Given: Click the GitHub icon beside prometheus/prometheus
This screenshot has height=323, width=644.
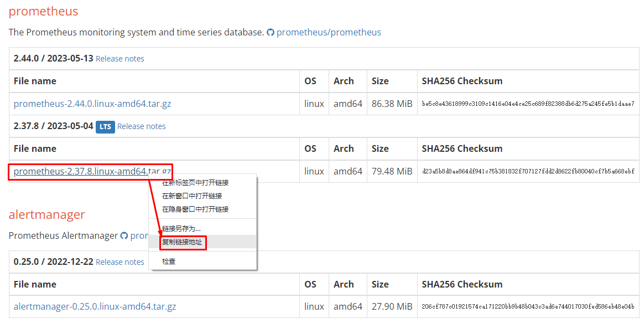Looking at the screenshot, I should [270, 32].
